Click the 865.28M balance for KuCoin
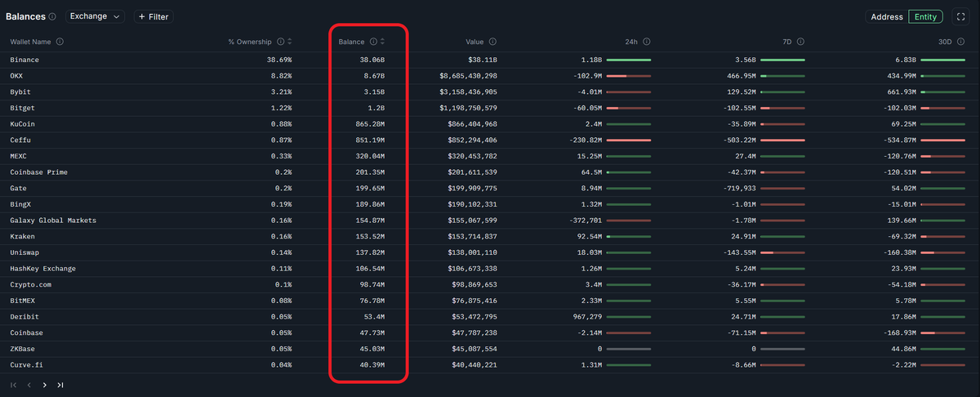The image size is (980, 397). [x=370, y=124]
